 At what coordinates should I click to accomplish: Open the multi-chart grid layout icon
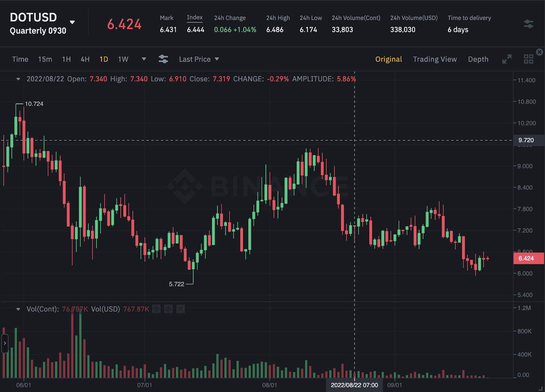[x=528, y=59]
